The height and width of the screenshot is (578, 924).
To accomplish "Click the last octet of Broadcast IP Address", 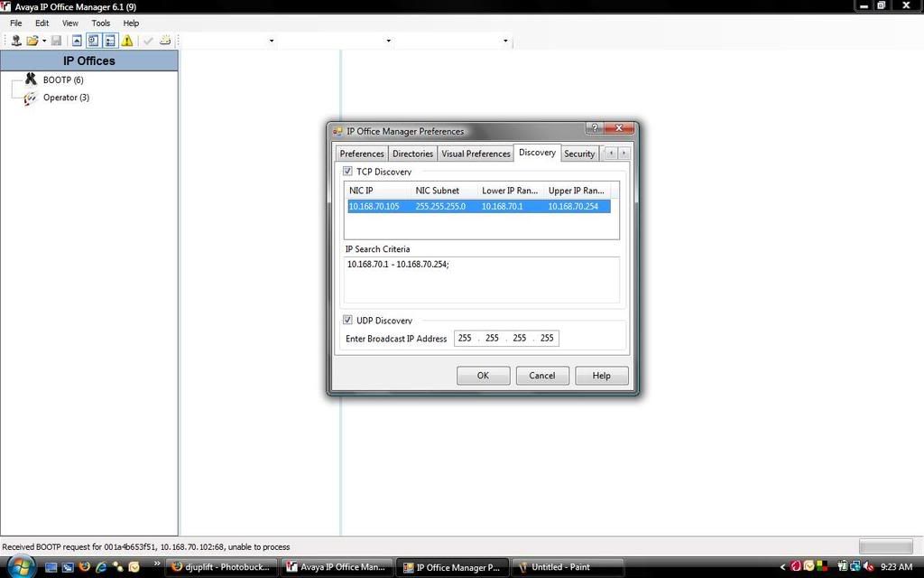I will coord(547,338).
